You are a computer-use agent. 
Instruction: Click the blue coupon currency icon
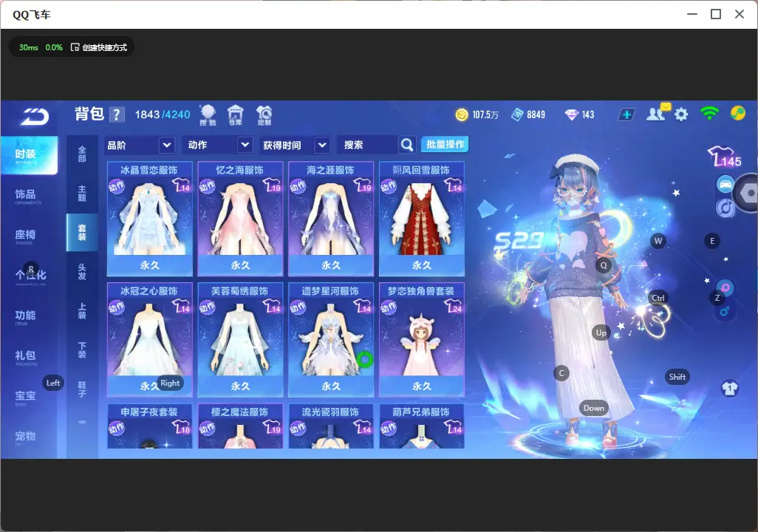coord(517,115)
